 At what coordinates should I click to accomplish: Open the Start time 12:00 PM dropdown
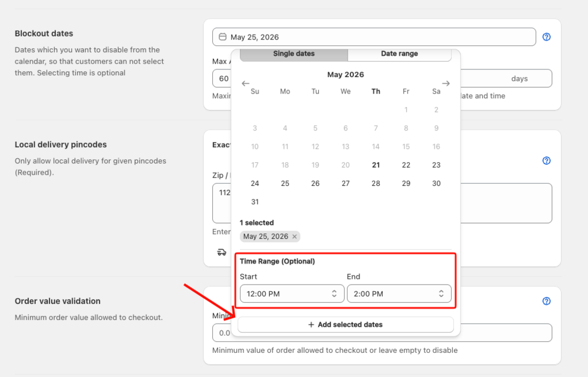pos(292,293)
